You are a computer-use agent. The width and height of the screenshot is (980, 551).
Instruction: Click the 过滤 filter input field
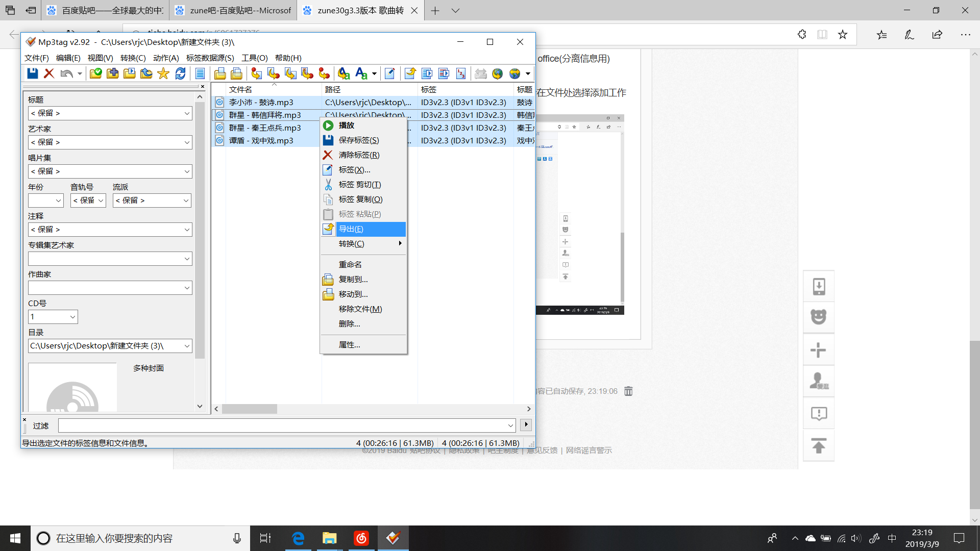(x=286, y=425)
